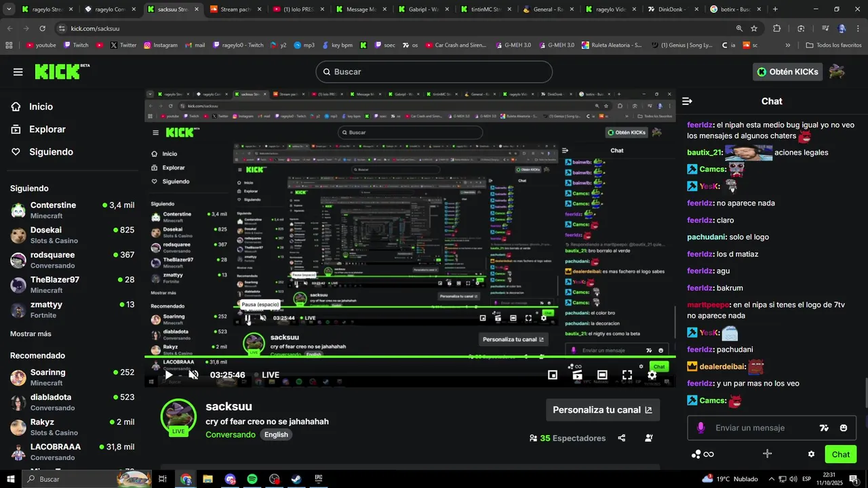Viewport: 868px width, 488px height.
Task: Jump to LIVE in the player
Action: click(x=266, y=375)
